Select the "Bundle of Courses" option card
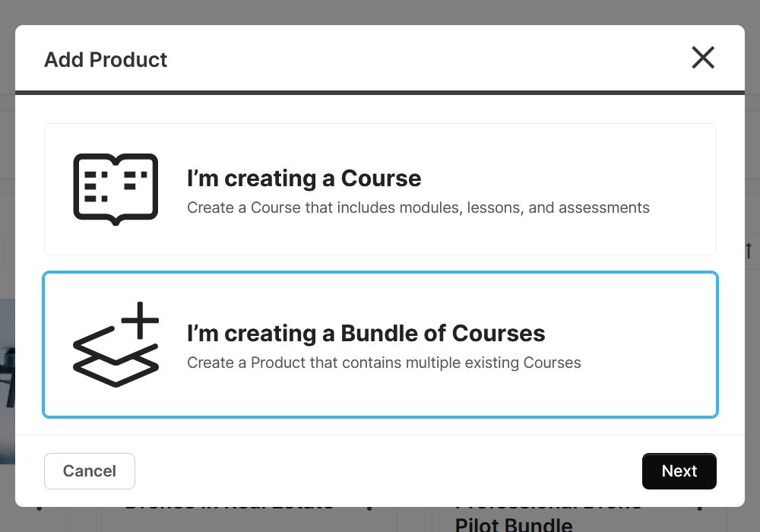This screenshot has width=760, height=532. coord(380,344)
